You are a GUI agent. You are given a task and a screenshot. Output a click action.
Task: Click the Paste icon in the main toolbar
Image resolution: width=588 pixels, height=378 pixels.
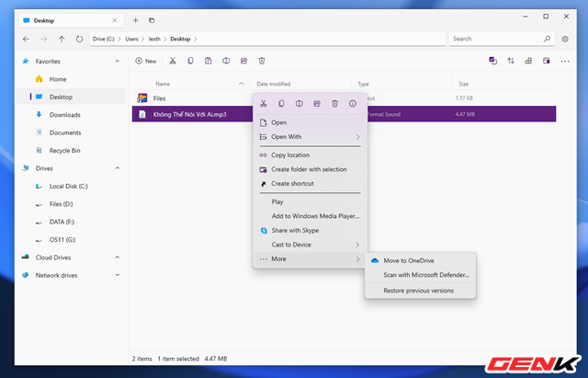[209, 61]
